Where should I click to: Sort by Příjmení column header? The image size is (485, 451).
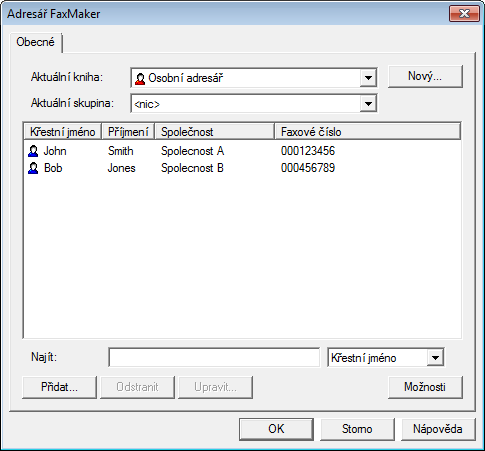pyautogui.click(x=128, y=132)
